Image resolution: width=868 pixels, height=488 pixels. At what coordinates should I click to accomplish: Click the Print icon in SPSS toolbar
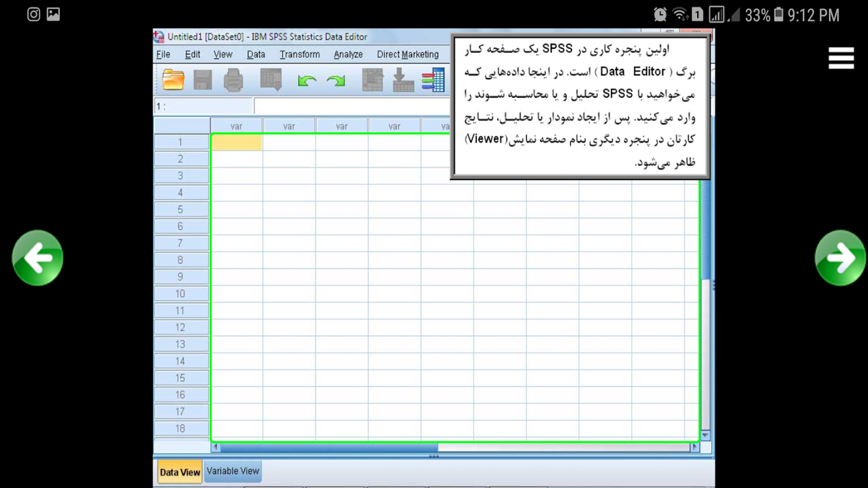[x=233, y=80]
